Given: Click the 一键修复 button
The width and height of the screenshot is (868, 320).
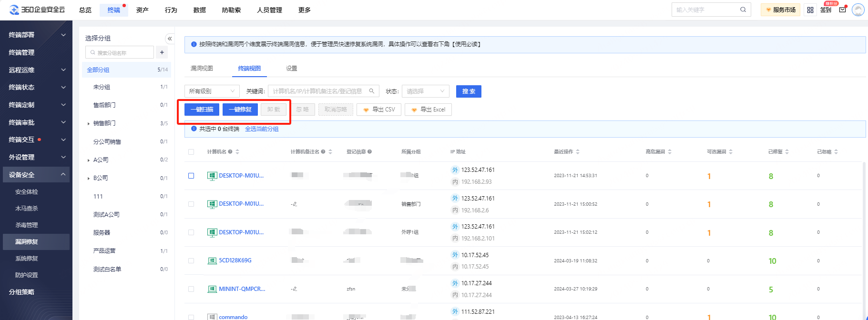Looking at the screenshot, I should pyautogui.click(x=240, y=110).
